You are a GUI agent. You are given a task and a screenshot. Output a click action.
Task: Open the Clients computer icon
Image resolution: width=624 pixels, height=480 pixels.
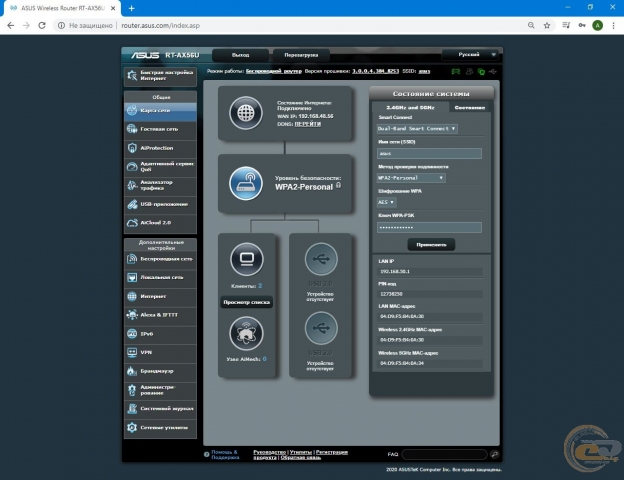(x=246, y=260)
